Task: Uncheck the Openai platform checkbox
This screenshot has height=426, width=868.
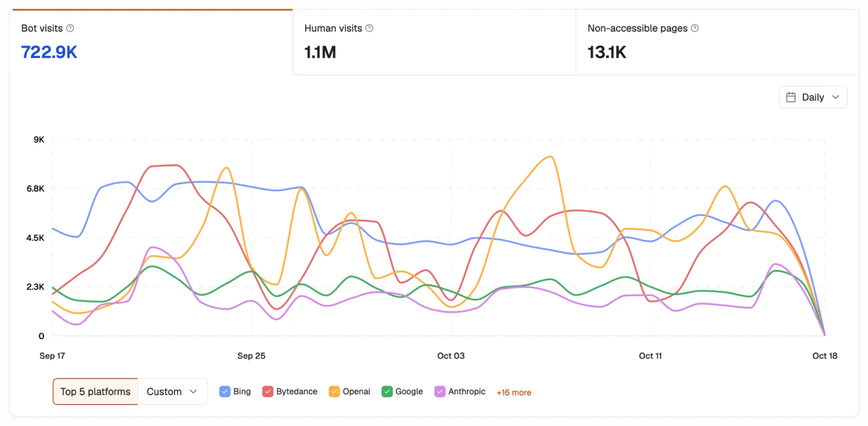Action: 334,392
